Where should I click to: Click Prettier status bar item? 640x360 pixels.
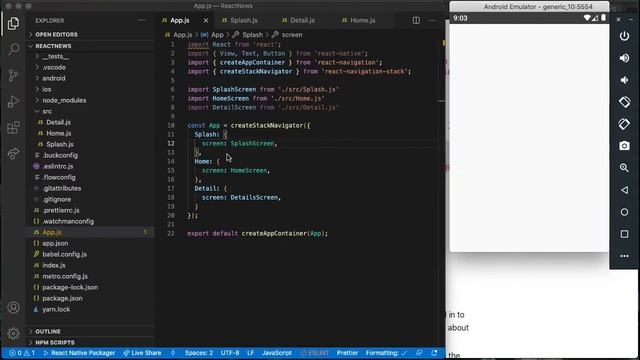tap(347, 353)
